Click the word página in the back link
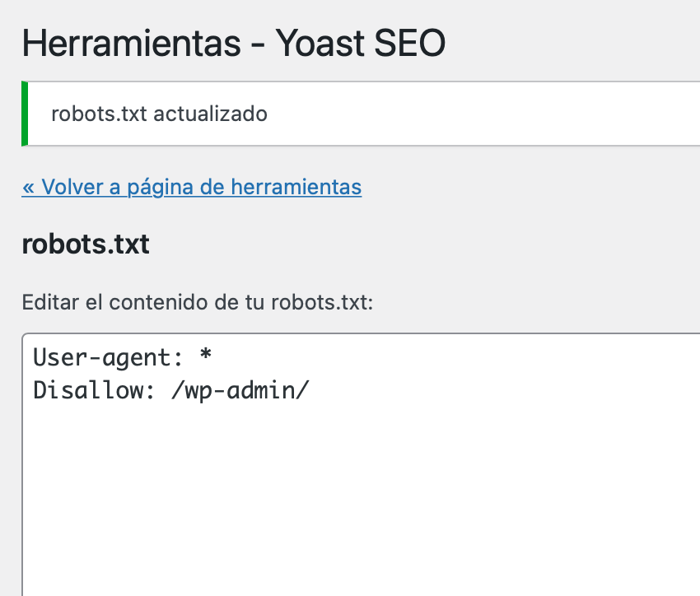700x596 pixels. pyautogui.click(x=161, y=188)
